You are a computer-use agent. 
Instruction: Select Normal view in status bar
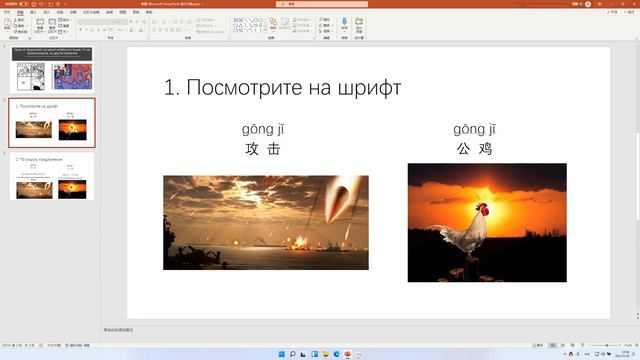(x=553, y=345)
